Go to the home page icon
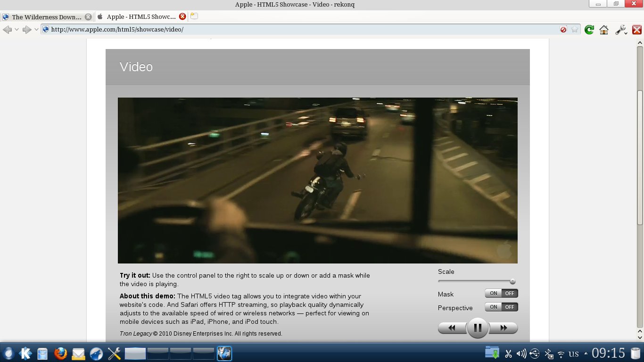Viewport: 644px width, 362px height. click(603, 30)
